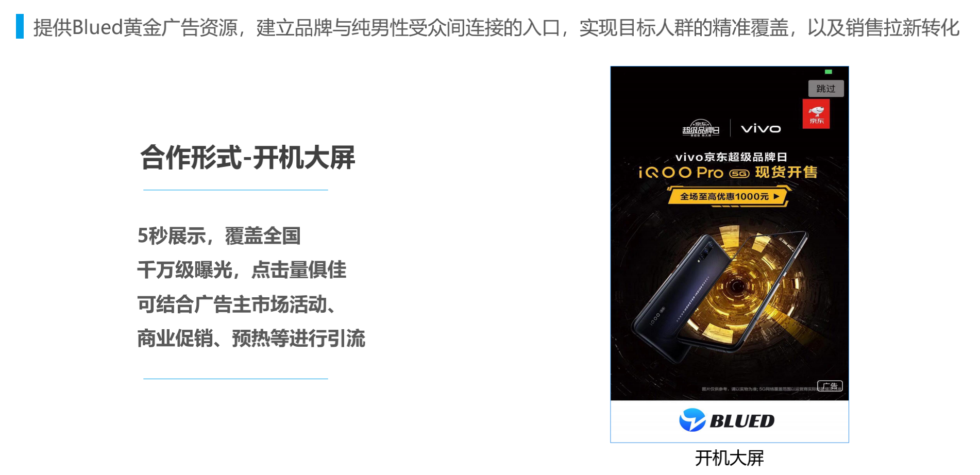Click the BLUED wordmark text

742,421
